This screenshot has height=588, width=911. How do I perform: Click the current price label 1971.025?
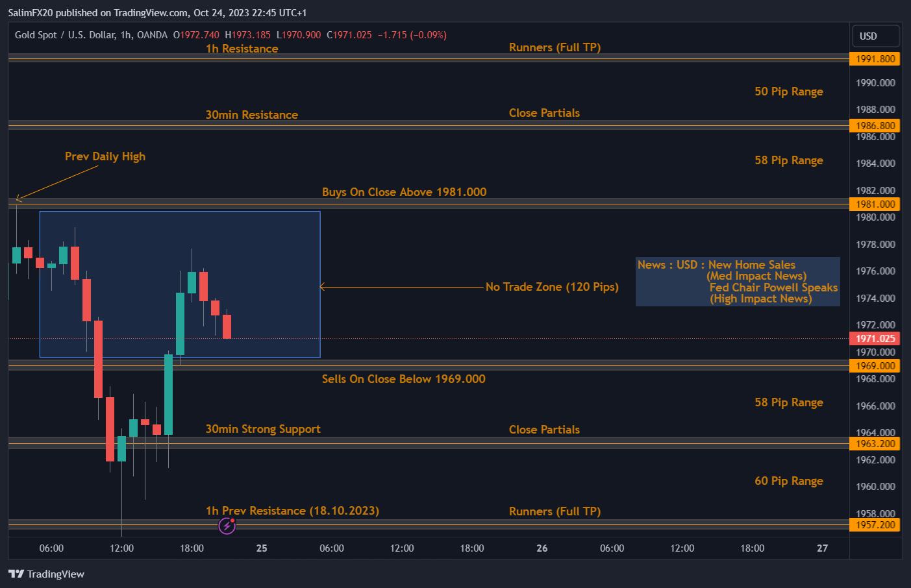click(x=875, y=338)
